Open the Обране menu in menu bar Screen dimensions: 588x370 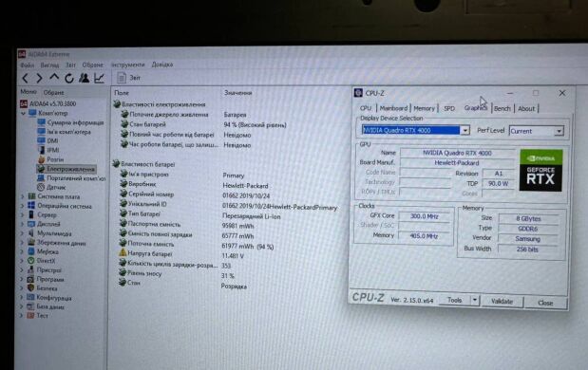[93, 65]
